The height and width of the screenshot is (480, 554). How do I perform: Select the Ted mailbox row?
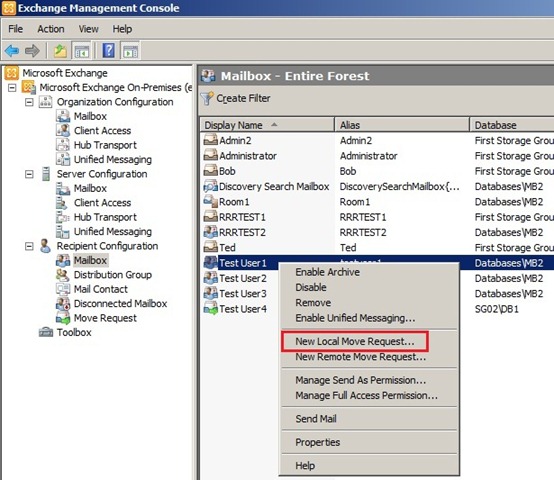377,248
